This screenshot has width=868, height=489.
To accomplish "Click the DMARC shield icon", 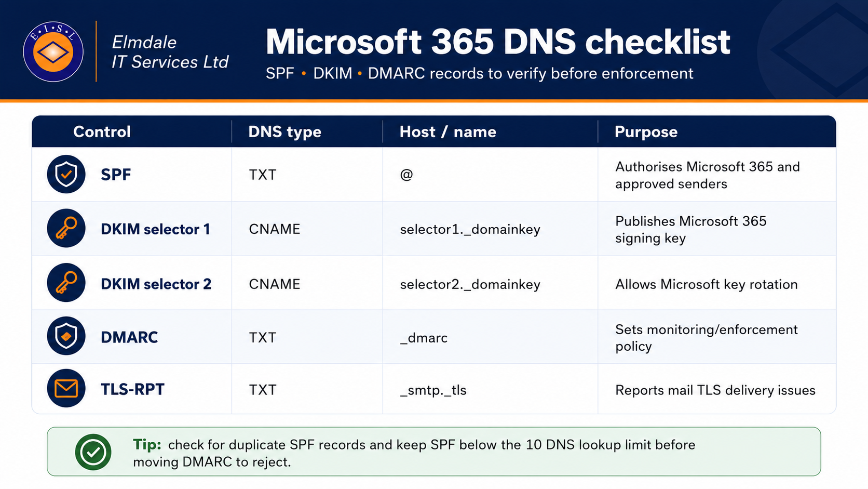I will coord(66,336).
